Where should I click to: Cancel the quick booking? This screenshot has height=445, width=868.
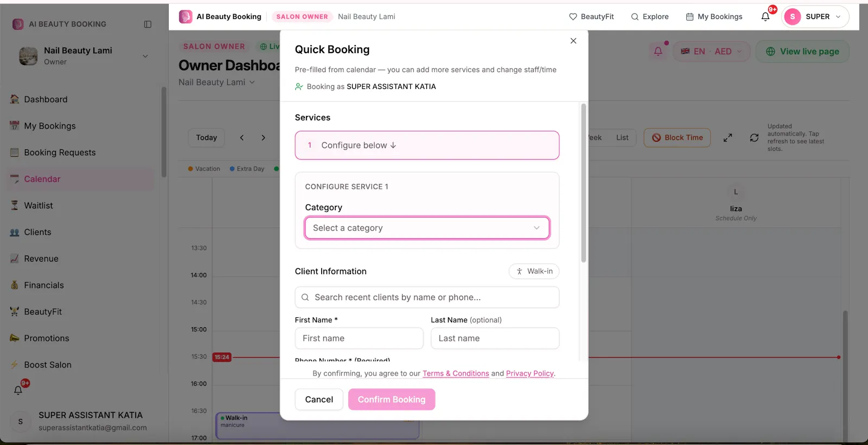pos(319,399)
